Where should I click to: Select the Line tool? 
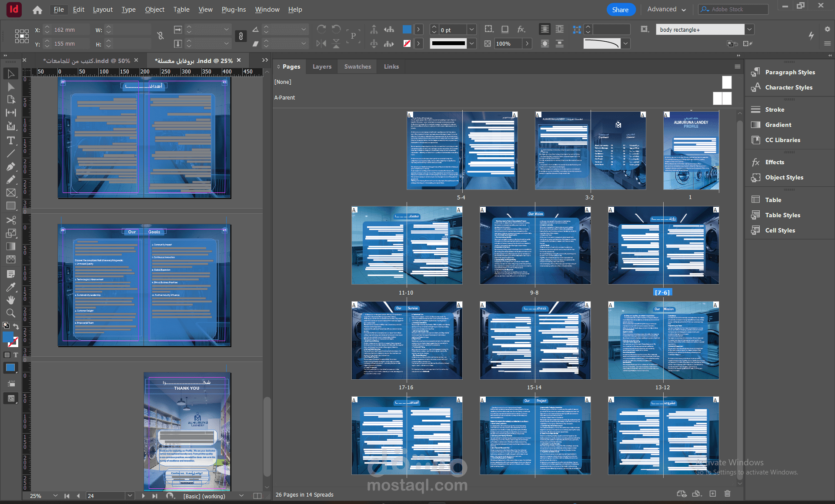(11, 153)
